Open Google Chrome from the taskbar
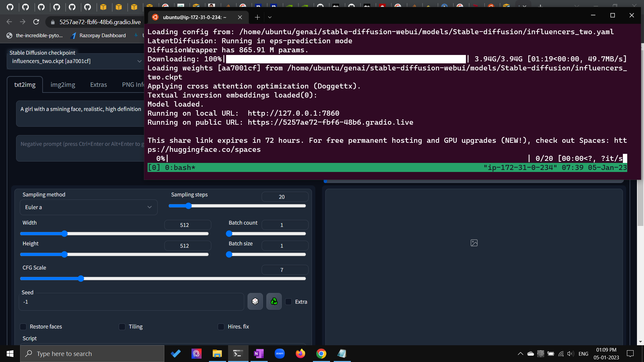The image size is (644, 362). [x=321, y=354]
